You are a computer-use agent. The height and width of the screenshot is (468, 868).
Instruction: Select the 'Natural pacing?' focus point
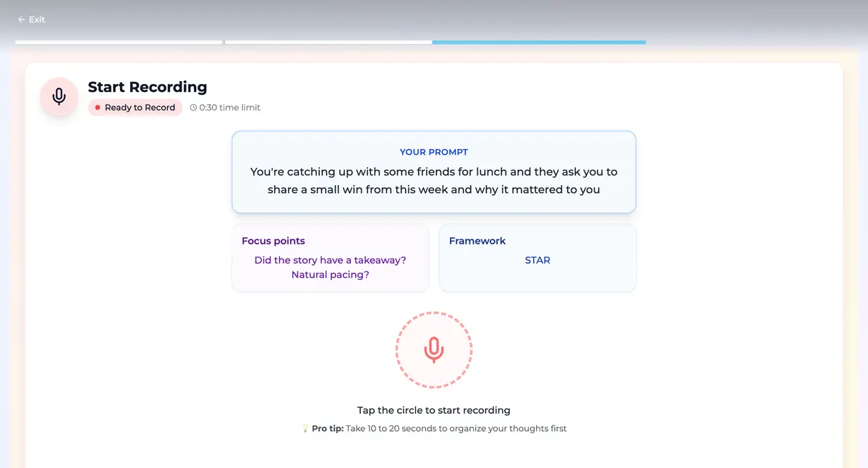[330, 275]
